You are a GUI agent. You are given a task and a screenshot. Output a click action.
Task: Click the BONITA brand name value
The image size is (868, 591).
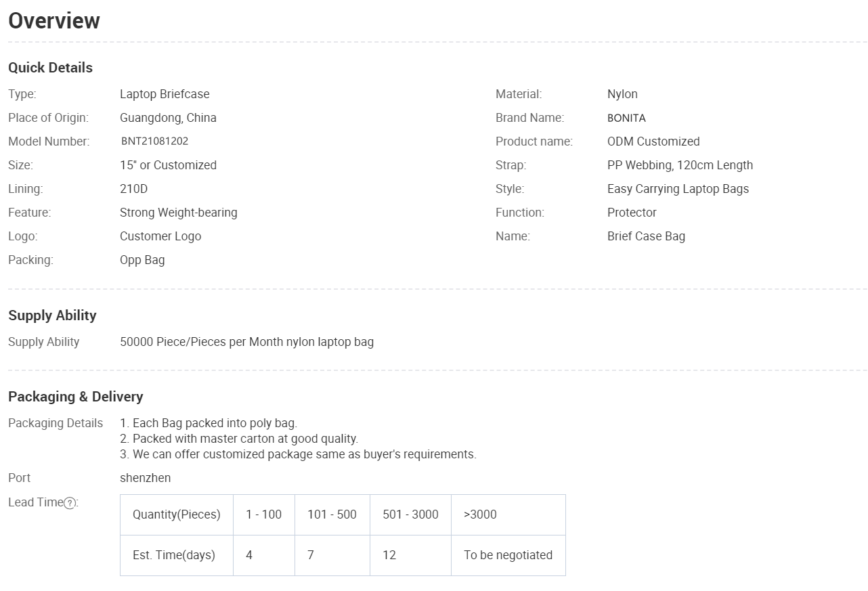click(626, 118)
